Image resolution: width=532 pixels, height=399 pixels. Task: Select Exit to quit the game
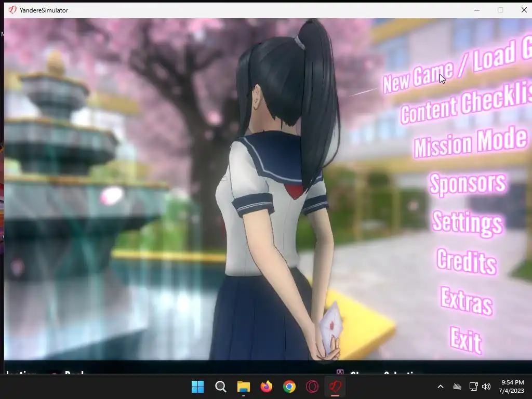point(466,340)
